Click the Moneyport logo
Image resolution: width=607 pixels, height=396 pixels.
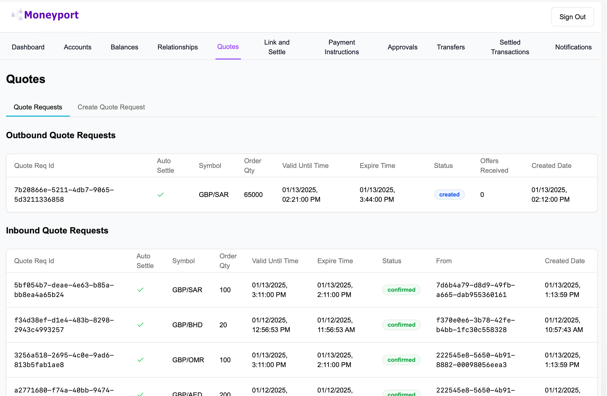[x=45, y=15]
